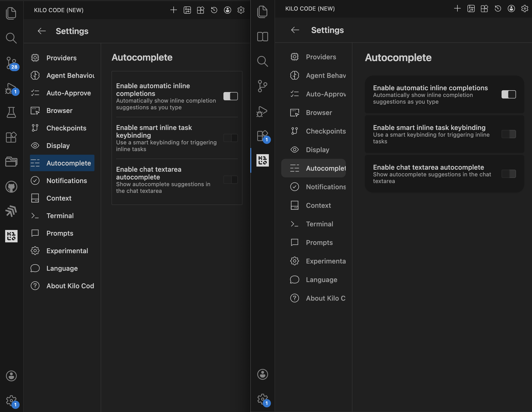532x412 pixels.
Task: Open Extensions icon with 1 badge
Action: point(262,136)
